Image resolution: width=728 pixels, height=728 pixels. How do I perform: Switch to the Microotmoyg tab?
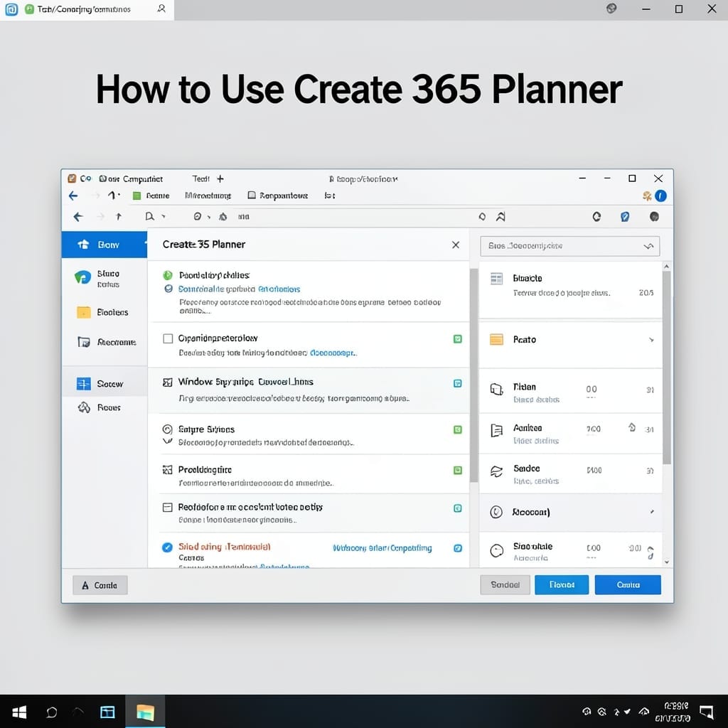pyautogui.click(x=208, y=196)
